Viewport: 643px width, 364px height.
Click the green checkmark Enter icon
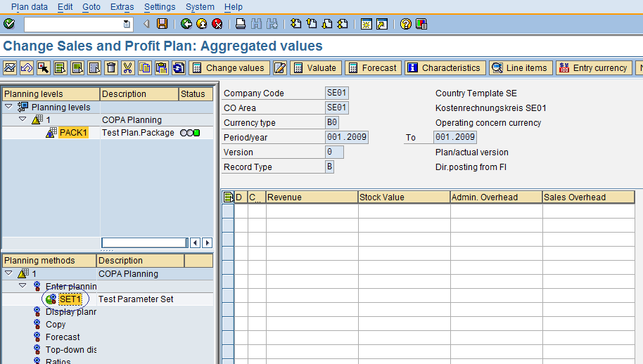[9, 24]
